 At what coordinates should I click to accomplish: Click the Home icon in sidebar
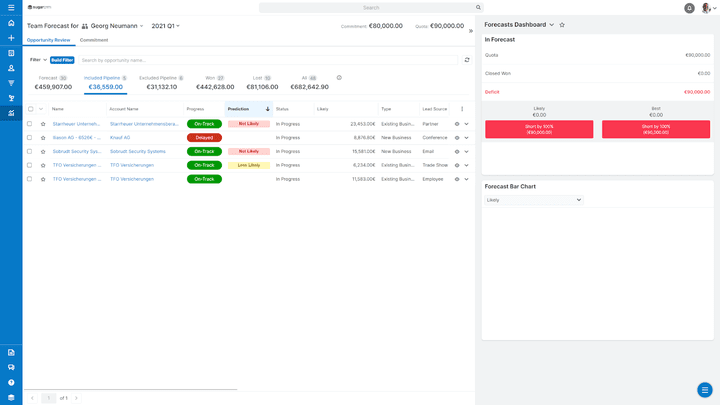pyautogui.click(x=11, y=23)
